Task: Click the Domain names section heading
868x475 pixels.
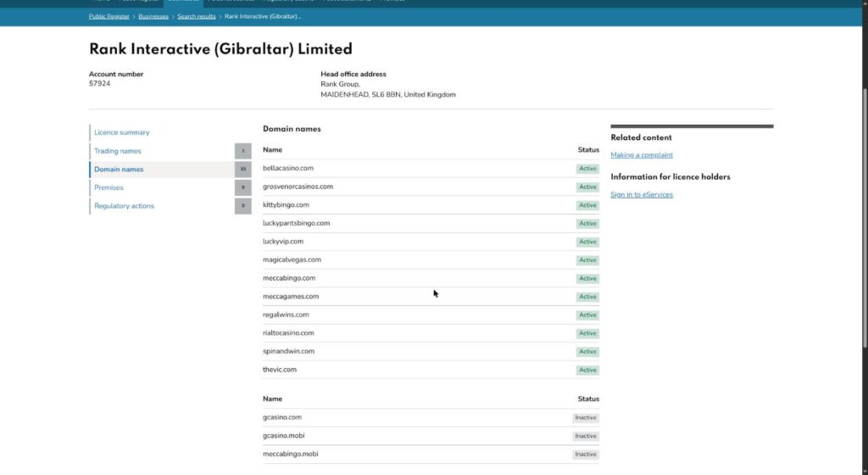Action: pyautogui.click(x=292, y=129)
